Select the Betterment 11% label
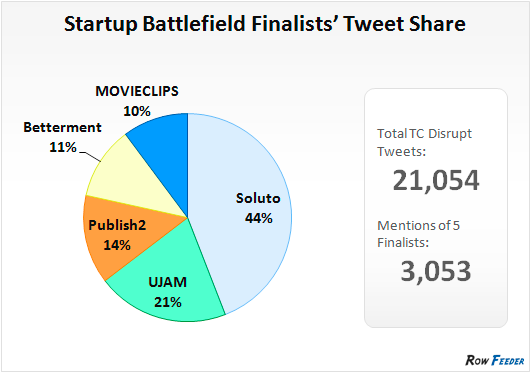The image size is (531, 373). click(x=62, y=137)
